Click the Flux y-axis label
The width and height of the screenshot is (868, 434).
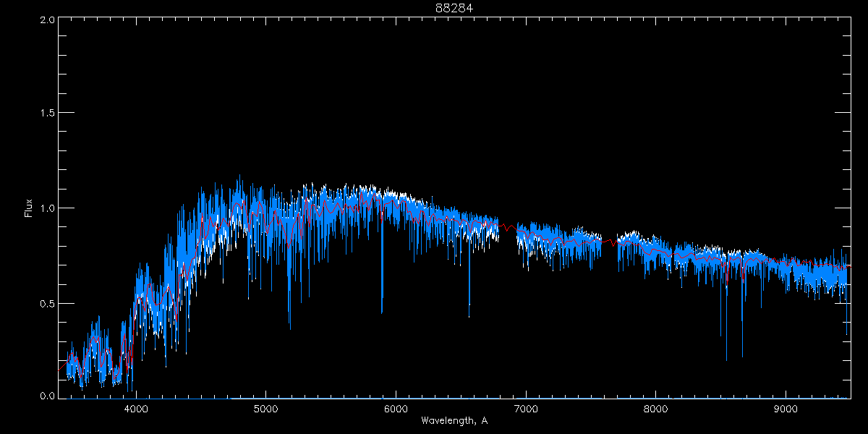click(x=29, y=208)
